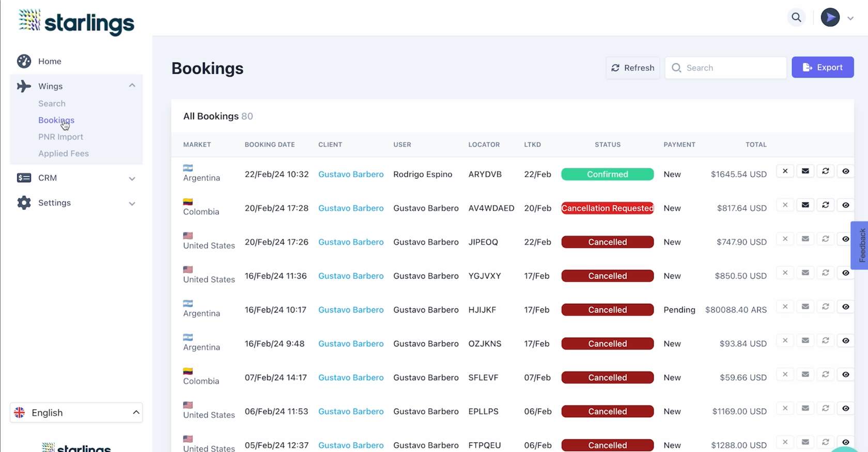Open the vertical Feedback tab on right edge

[x=861, y=245]
